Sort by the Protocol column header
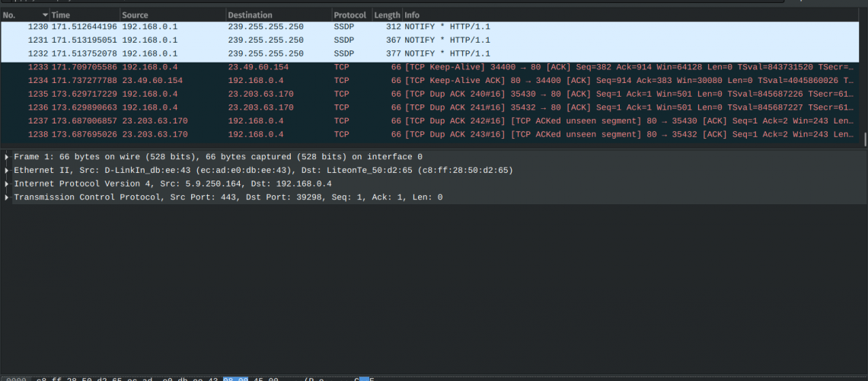 tap(352, 15)
